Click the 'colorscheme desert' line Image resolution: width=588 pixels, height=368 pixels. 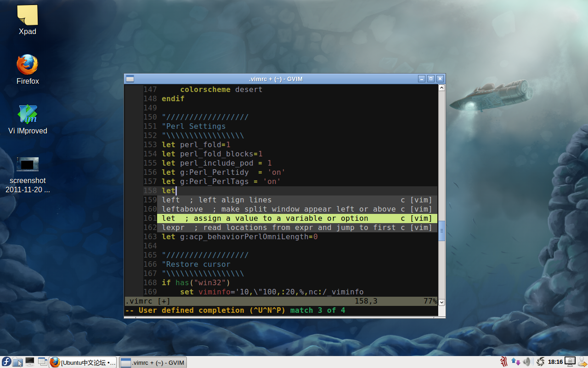[221, 89]
